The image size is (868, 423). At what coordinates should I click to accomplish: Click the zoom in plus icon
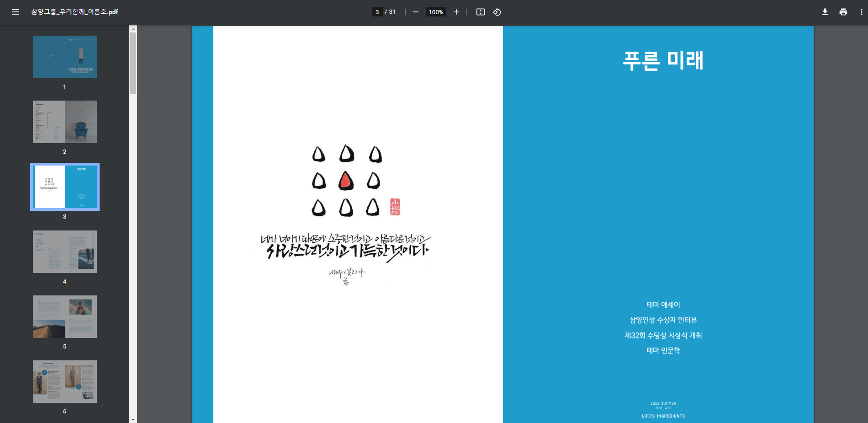[x=456, y=12]
